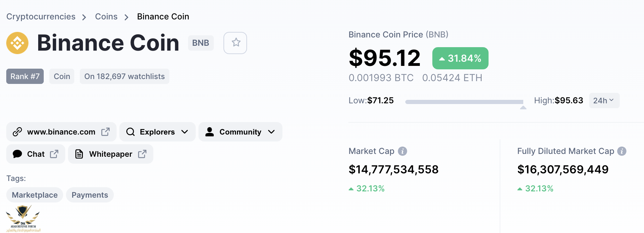Go to Cryptocurrencies breadcrumb
Screen dimensions: 644x233
point(41,17)
